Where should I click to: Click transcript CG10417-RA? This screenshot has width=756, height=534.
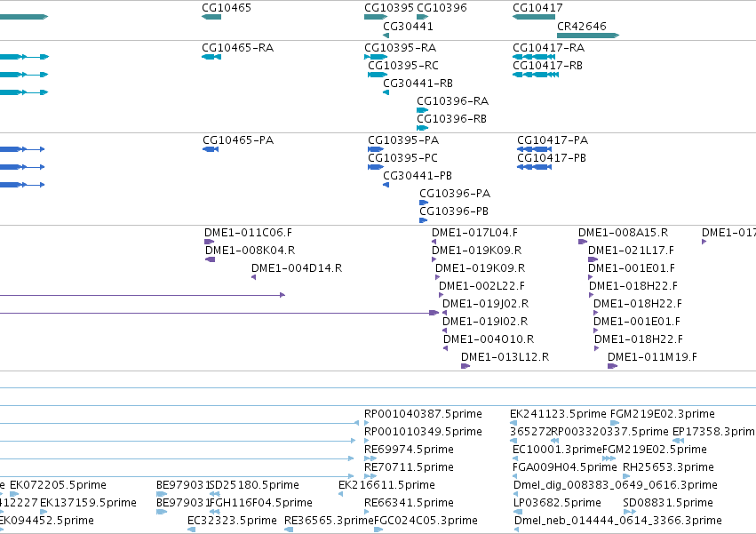pyautogui.click(x=549, y=48)
